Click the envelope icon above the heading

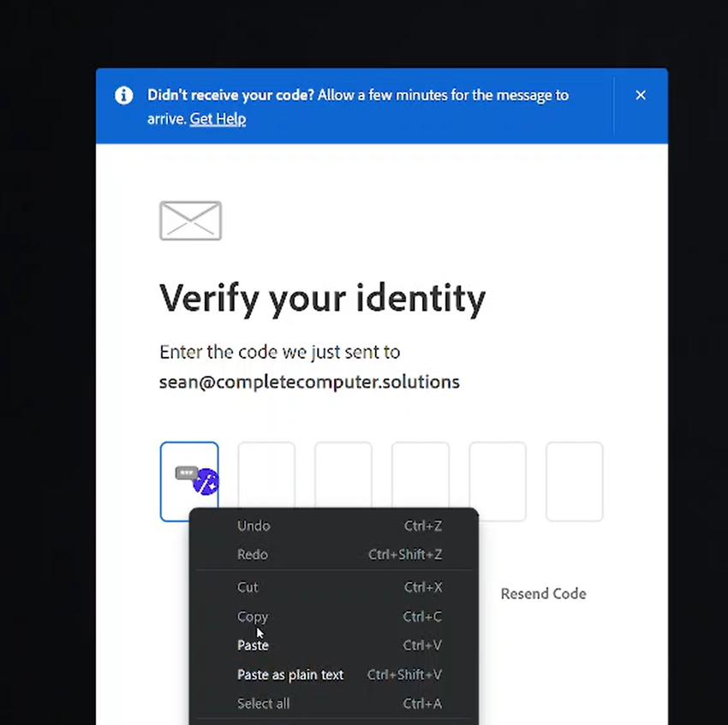point(190,220)
